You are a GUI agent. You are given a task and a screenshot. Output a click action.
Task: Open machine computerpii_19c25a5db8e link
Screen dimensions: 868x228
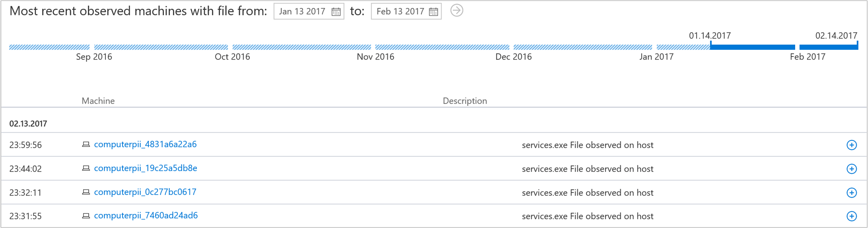(146, 168)
